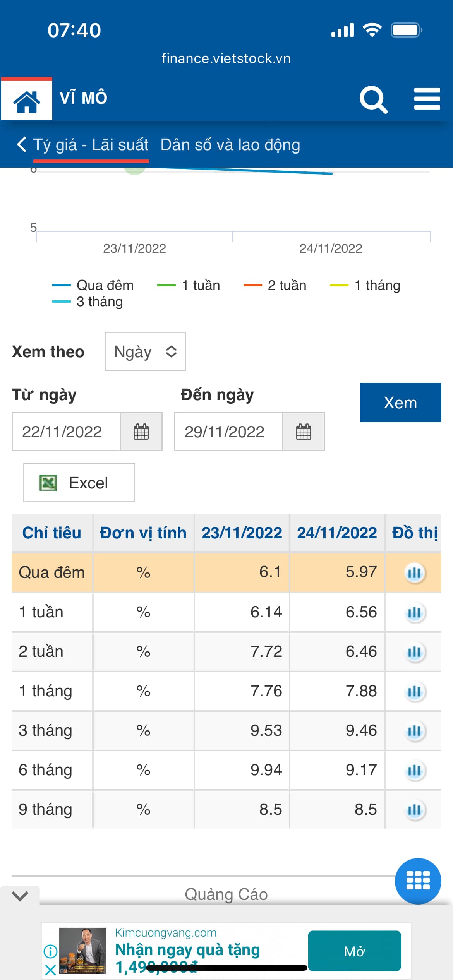Show chart for 1 tháng row

pyautogui.click(x=414, y=691)
